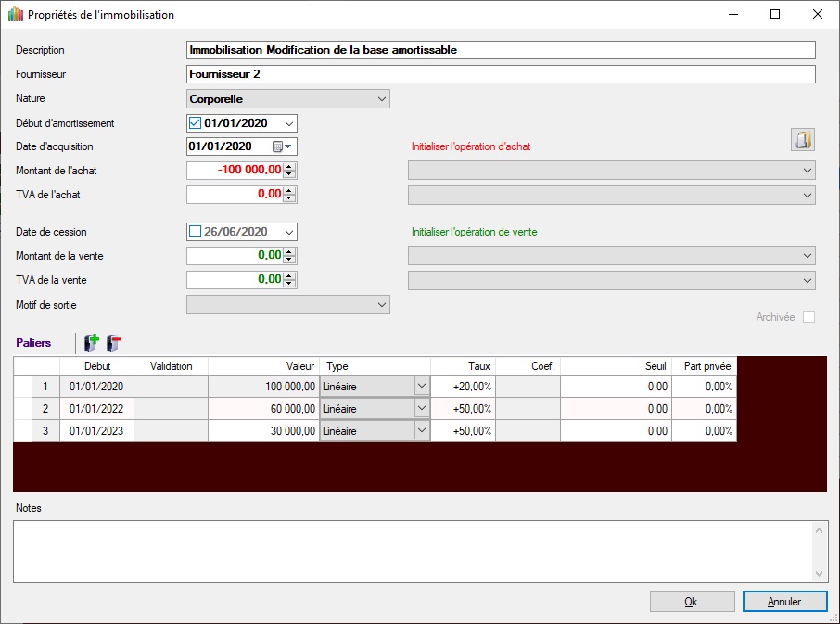Click the Notes text area
Screen dimensions: 840x624
point(413,552)
